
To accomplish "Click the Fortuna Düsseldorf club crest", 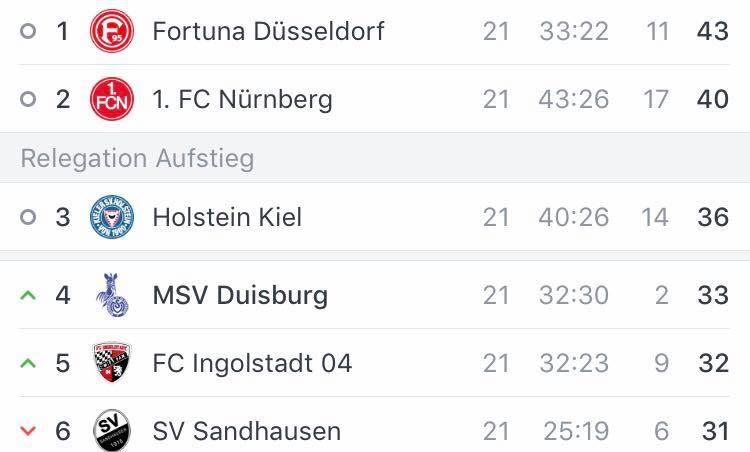I will point(111,31).
